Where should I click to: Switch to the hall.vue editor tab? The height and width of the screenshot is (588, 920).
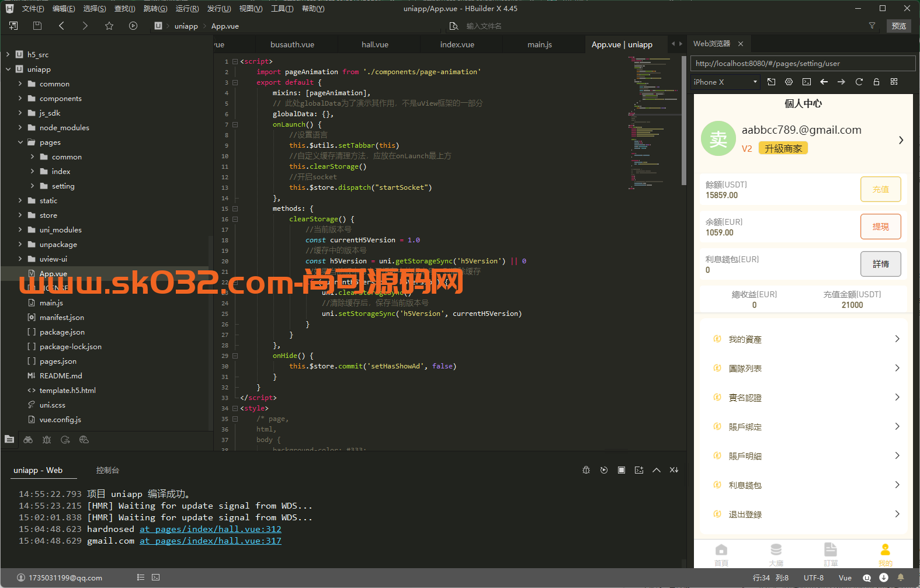point(374,44)
